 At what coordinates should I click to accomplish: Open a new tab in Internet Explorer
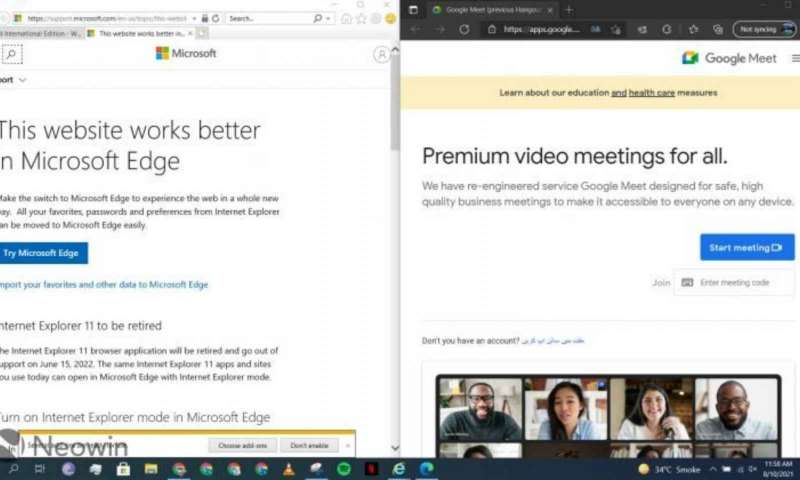coord(202,33)
